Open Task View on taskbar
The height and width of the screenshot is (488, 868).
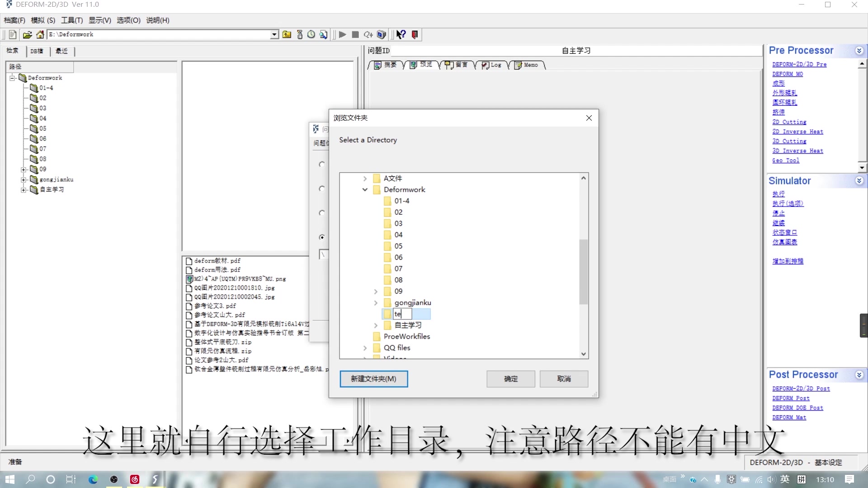tap(71, 479)
